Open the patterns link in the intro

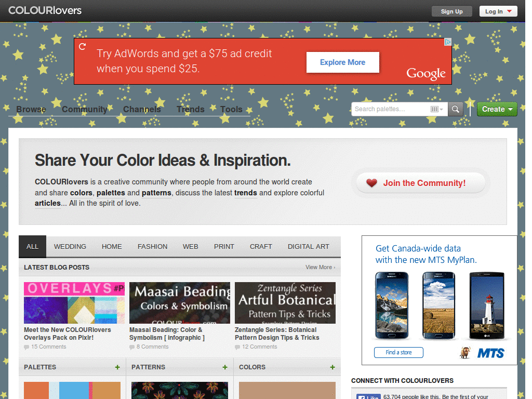[156, 193]
